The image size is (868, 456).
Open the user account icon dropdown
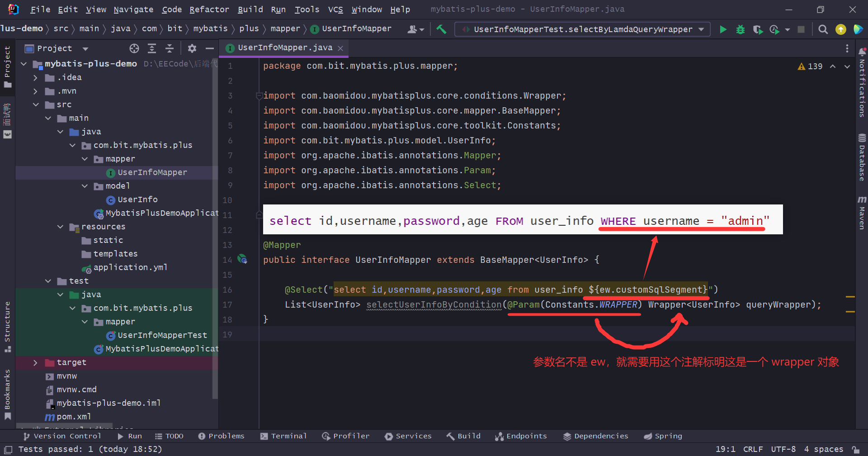point(415,29)
